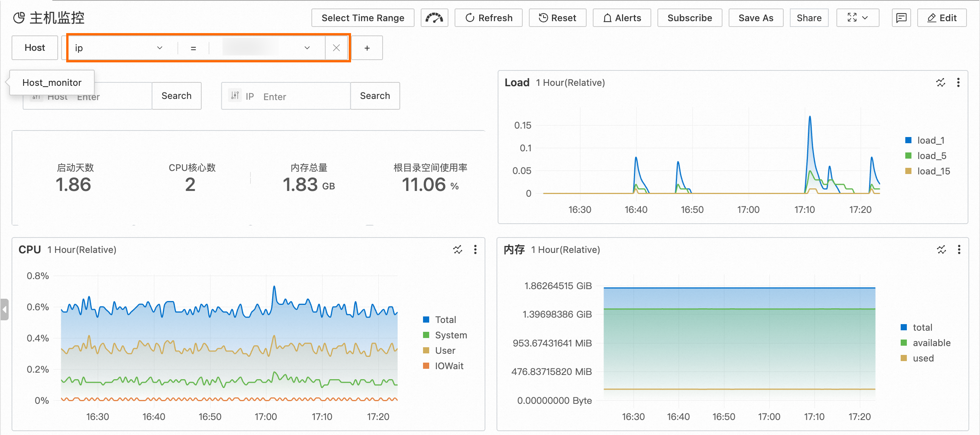The image size is (980, 435).
Task: Toggle load_1 legend series visibility
Action: point(930,141)
